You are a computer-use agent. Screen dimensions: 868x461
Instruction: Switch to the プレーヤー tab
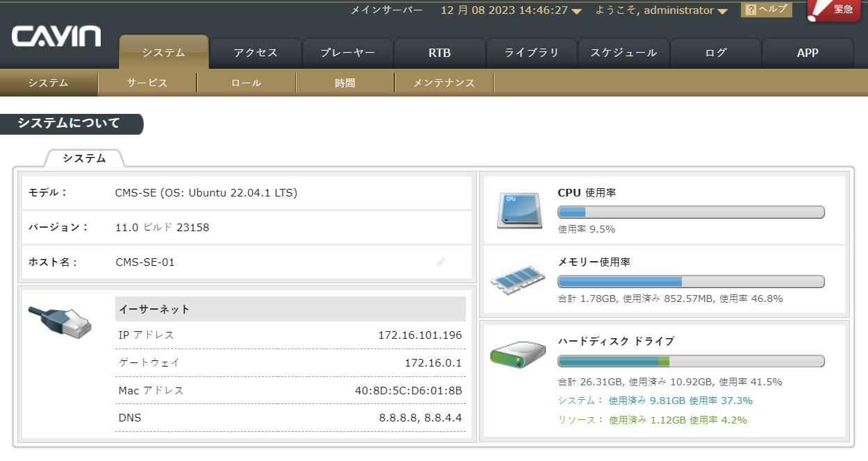click(x=348, y=53)
